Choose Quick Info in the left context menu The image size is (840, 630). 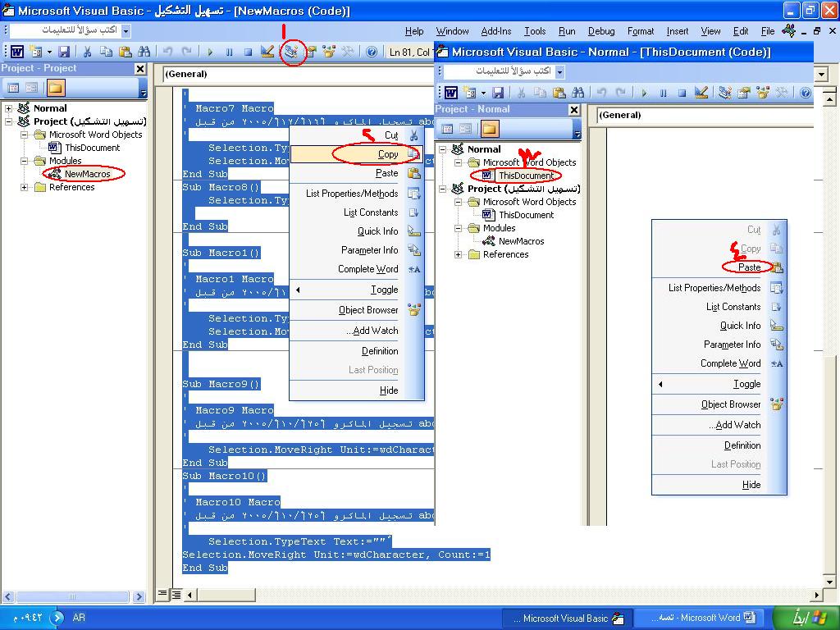coord(357,231)
